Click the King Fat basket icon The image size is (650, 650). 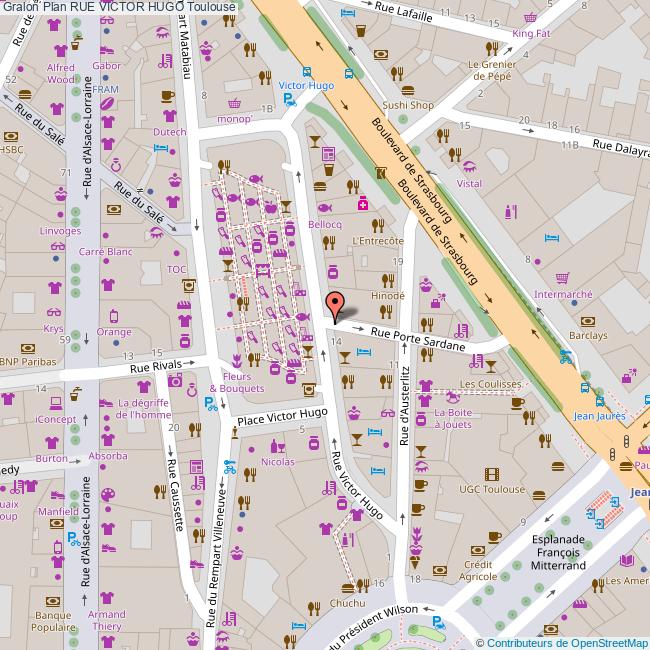coord(530,17)
